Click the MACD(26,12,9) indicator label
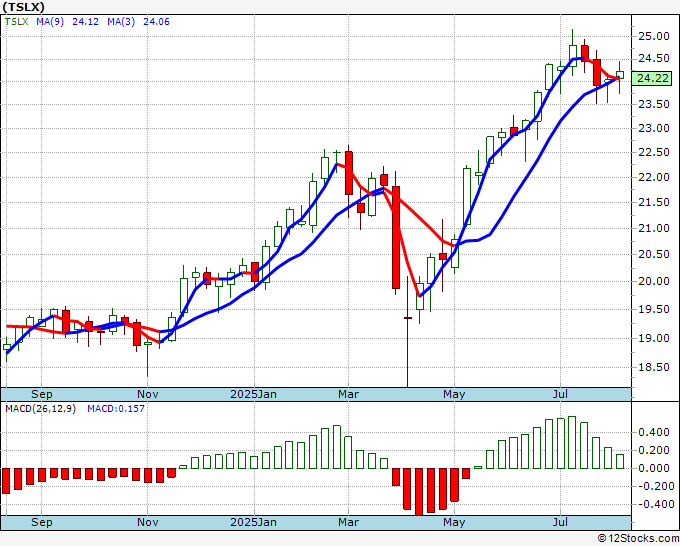 (x=40, y=409)
